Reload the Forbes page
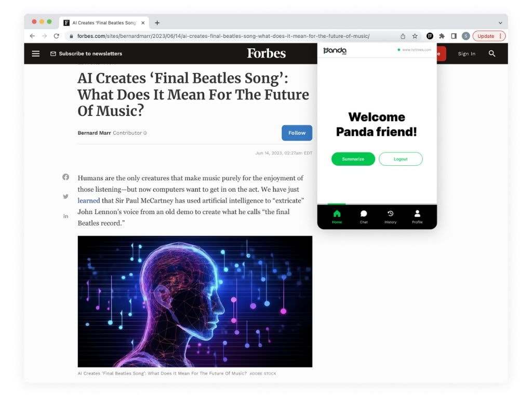Image resolution: width=532 pixels, height=399 pixels. (56, 36)
